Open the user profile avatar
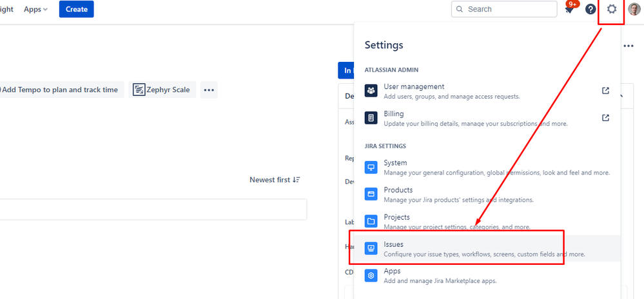 (x=634, y=9)
